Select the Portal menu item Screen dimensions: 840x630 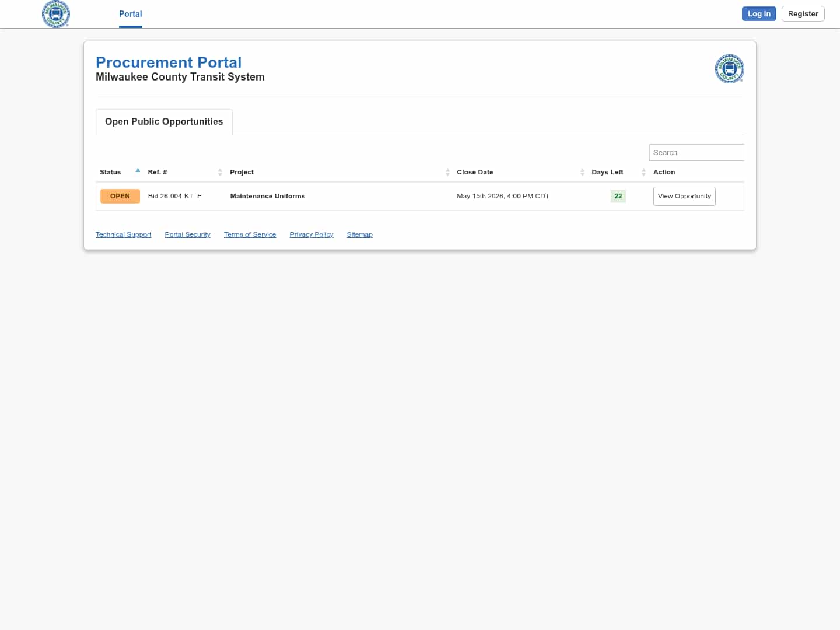point(130,14)
